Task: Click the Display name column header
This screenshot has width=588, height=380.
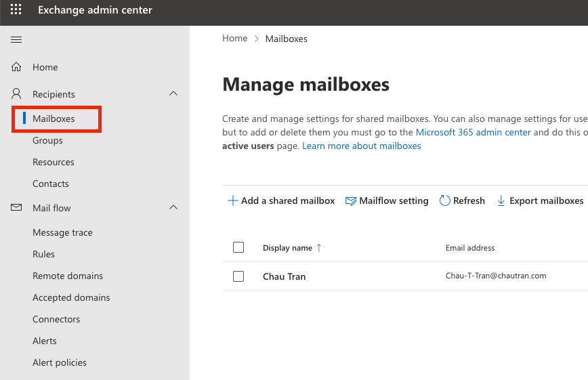Action: 287,248
